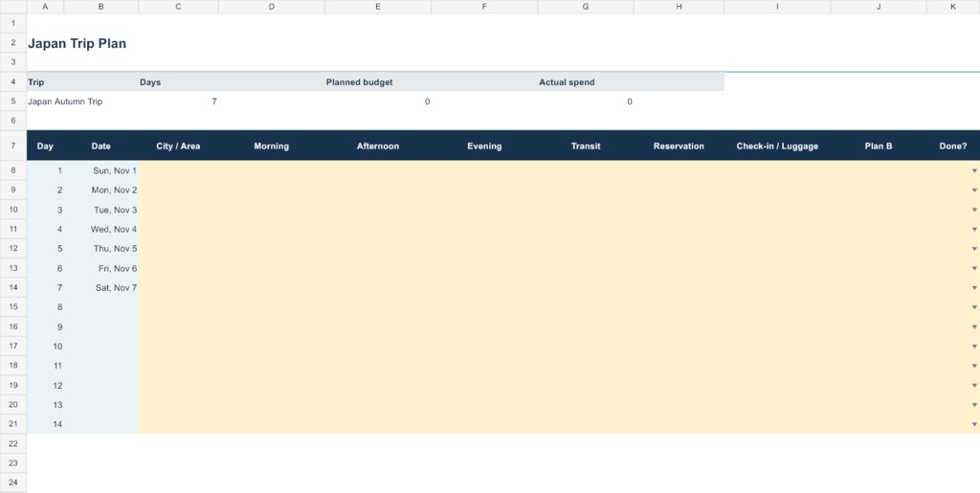
Task: Click the Day column heading
Action: click(45, 146)
